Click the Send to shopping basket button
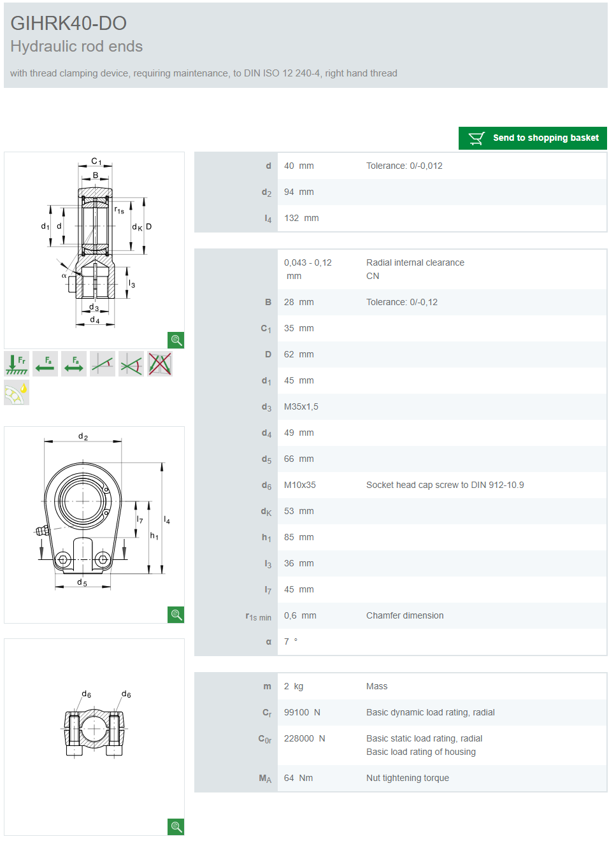 [x=533, y=138]
